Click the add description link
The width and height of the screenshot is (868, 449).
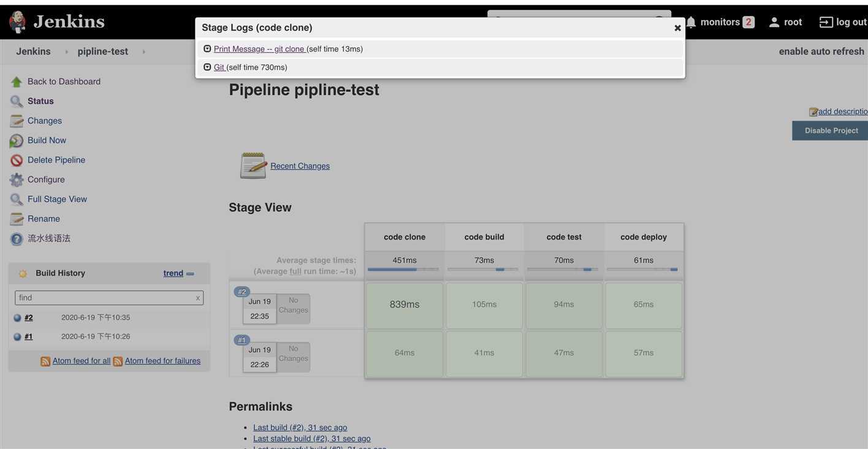click(x=843, y=111)
